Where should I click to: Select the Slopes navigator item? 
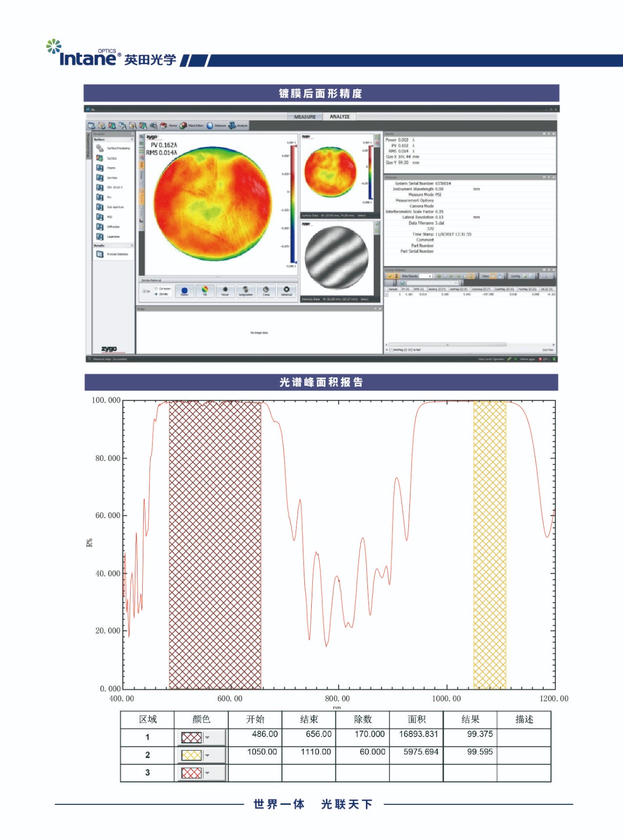(105, 168)
